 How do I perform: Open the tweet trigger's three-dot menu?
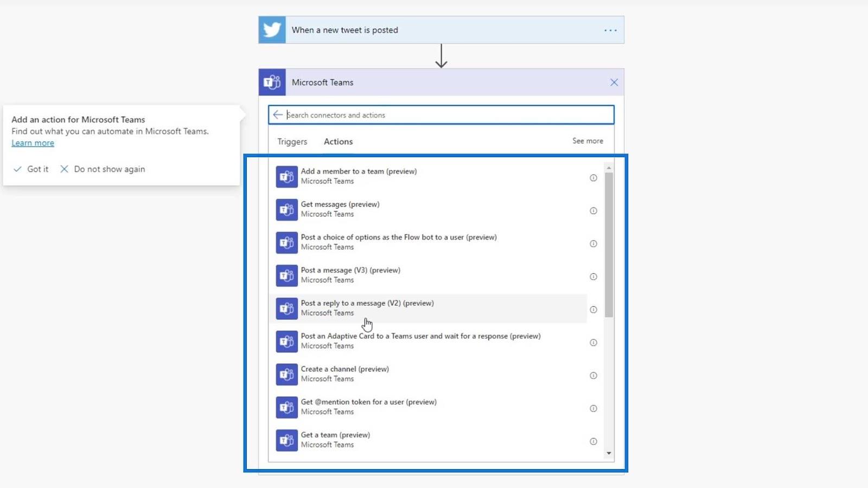coord(610,30)
